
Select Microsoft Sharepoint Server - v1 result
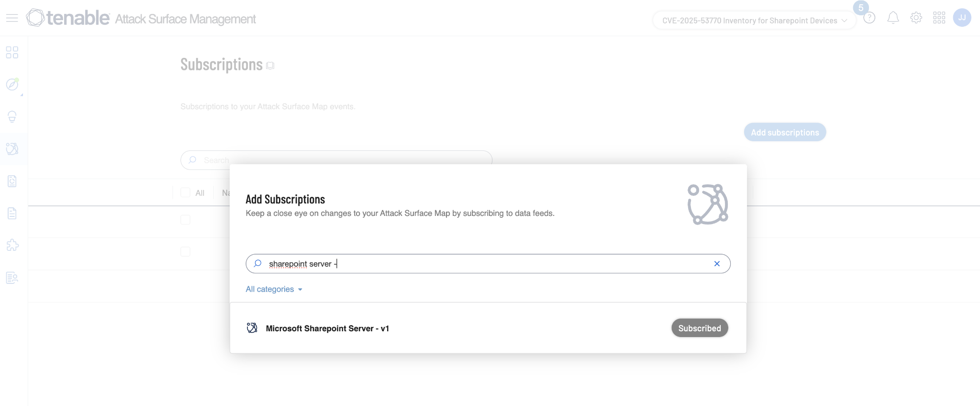click(327, 328)
